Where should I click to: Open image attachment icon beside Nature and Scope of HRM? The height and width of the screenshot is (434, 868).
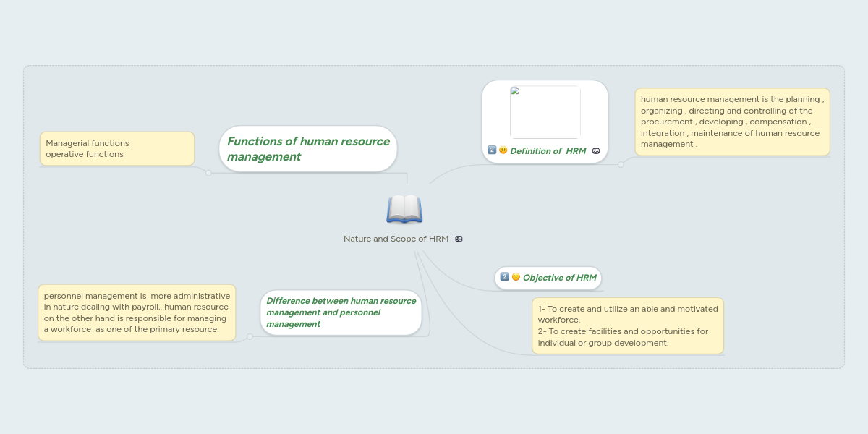(x=459, y=239)
